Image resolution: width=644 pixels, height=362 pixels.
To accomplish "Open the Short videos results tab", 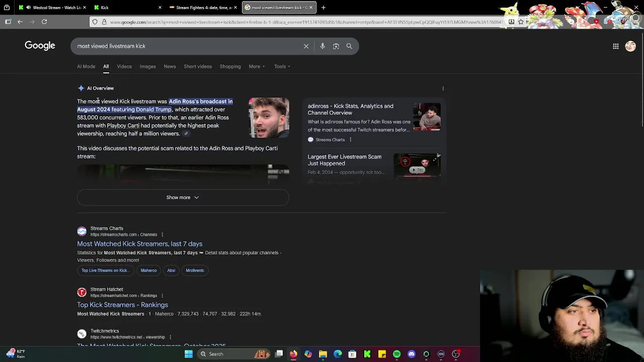I will click(x=198, y=66).
